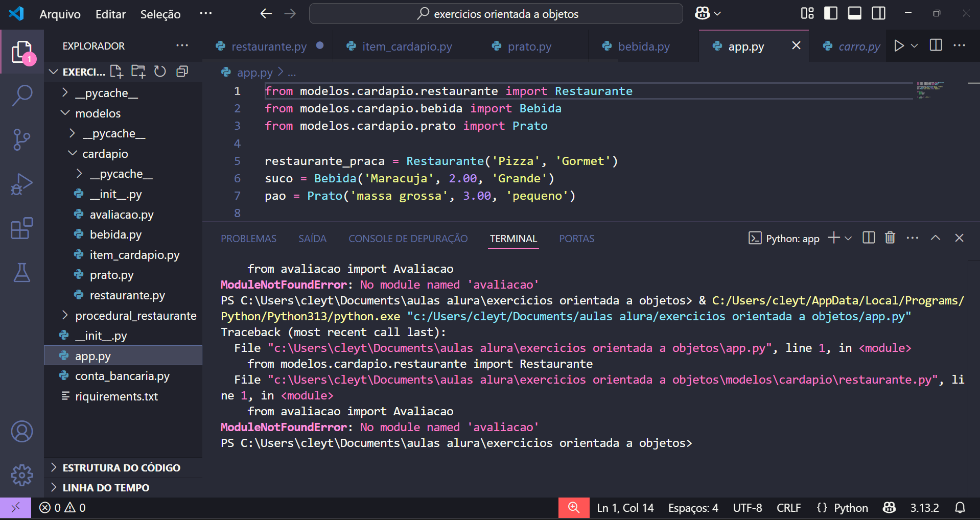Switch to the PROBLEMAS panel tab

(x=248, y=239)
